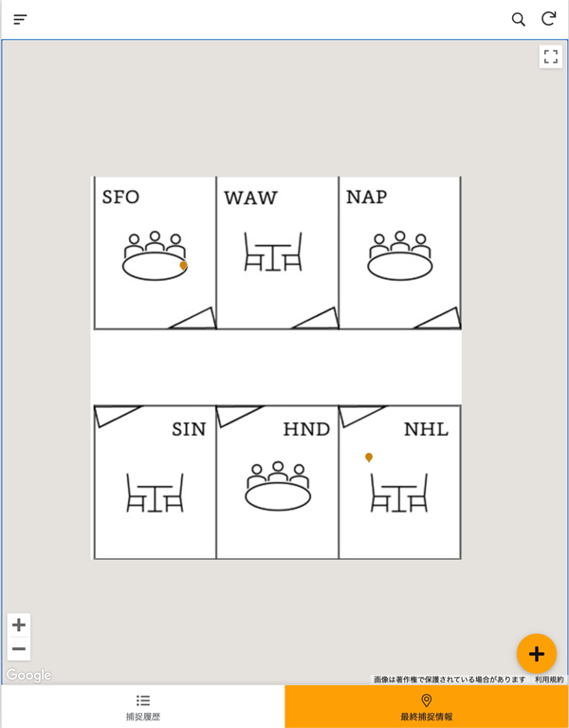Switch to the 最終捕捉情報 tab
This screenshot has height=728, width=569.
(x=427, y=706)
